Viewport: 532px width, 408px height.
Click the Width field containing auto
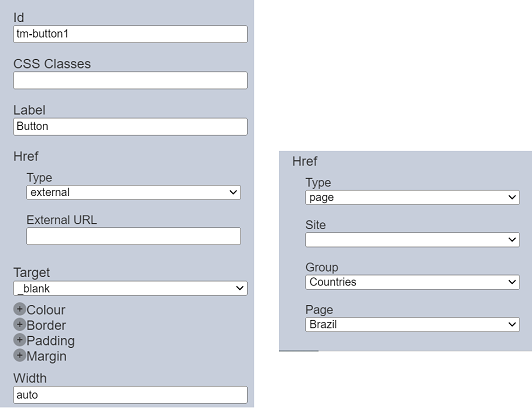point(130,395)
